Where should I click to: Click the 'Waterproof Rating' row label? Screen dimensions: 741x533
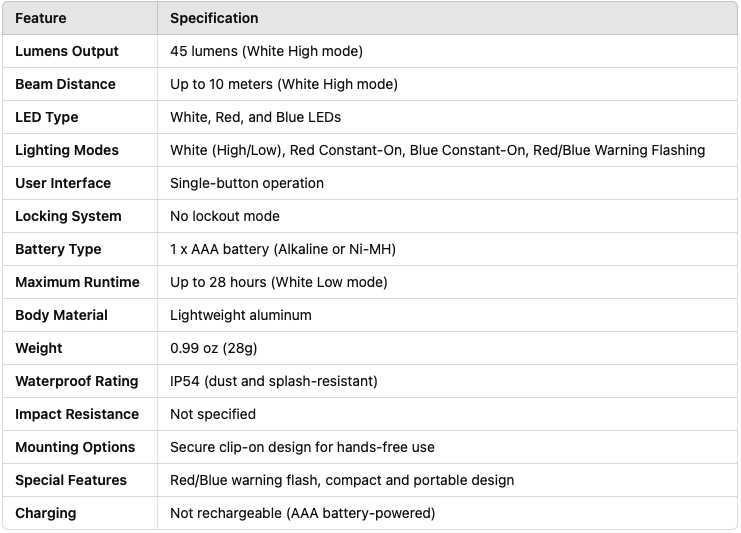click(77, 381)
